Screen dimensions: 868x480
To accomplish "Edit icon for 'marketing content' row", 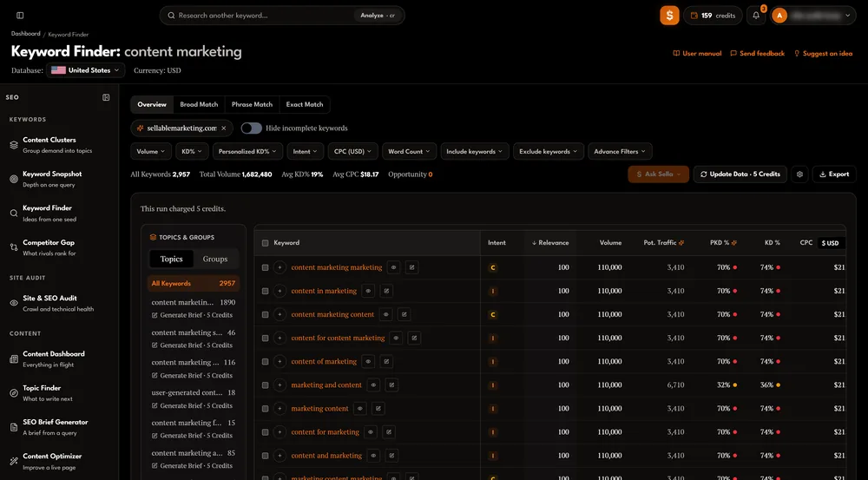I will (378, 409).
